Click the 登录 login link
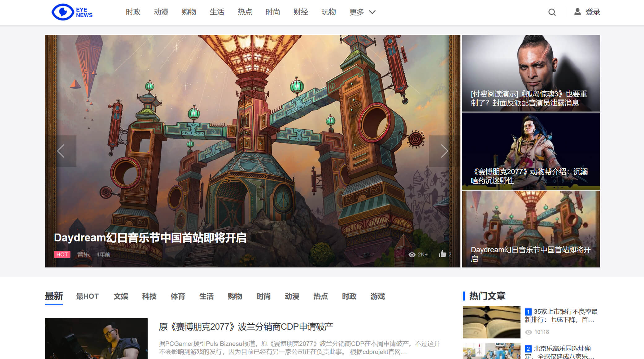This screenshot has height=359, width=644. 593,12
